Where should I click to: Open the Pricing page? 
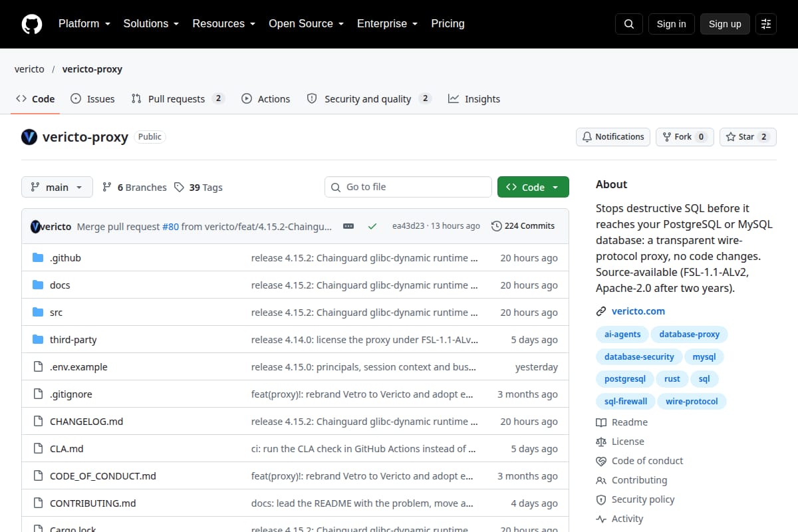[x=448, y=24]
